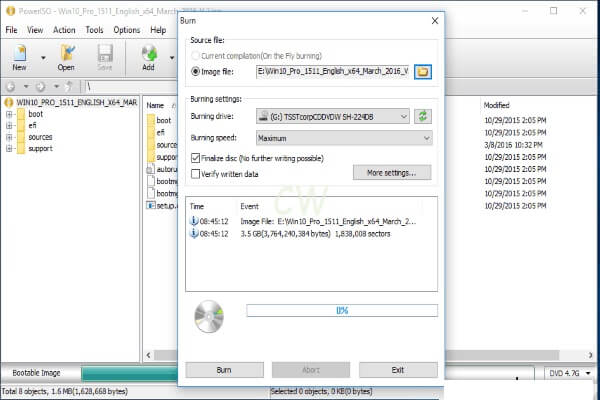This screenshot has height=400, width=600.
Task: Toggle Finalize disc checkbox
Action: coord(196,158)
